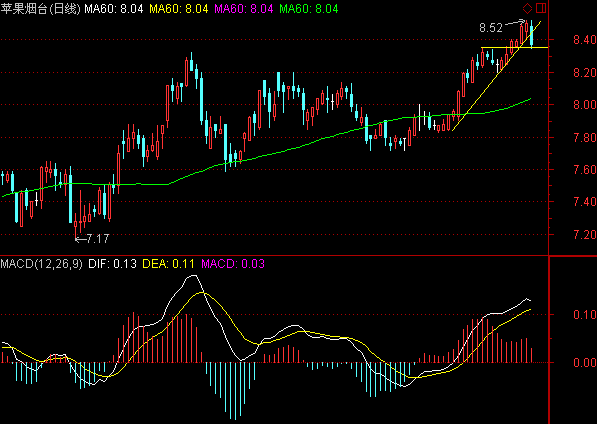Click the 0.00 MACD axis label
Image resolution: width=597 pixels, height=424 pixels.
(x=585, y=362)
